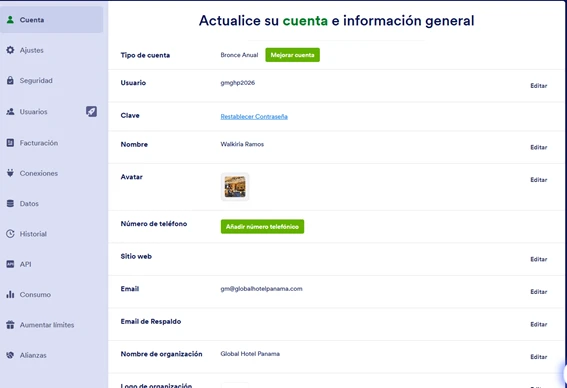567x388 pixels.
Task: Click the Ajustes gear icon
Action: (x=10, y=50)
